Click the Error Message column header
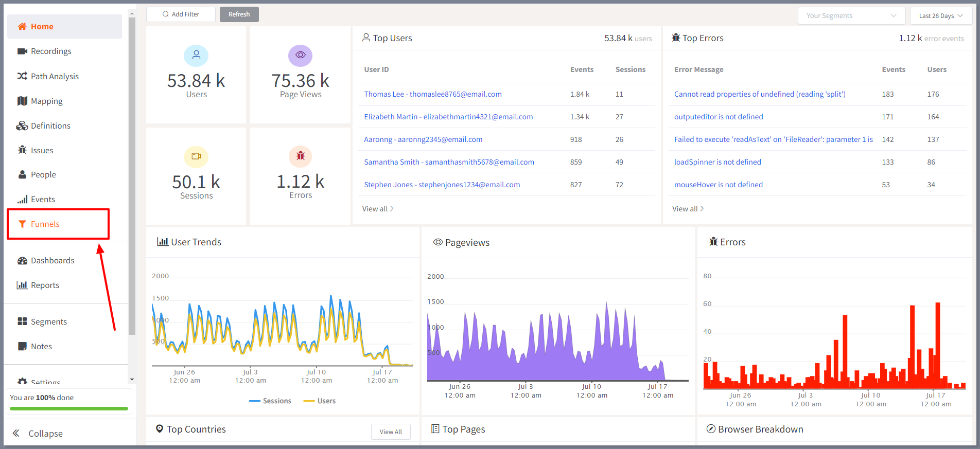980x449 pixels. tap(698, 69)
